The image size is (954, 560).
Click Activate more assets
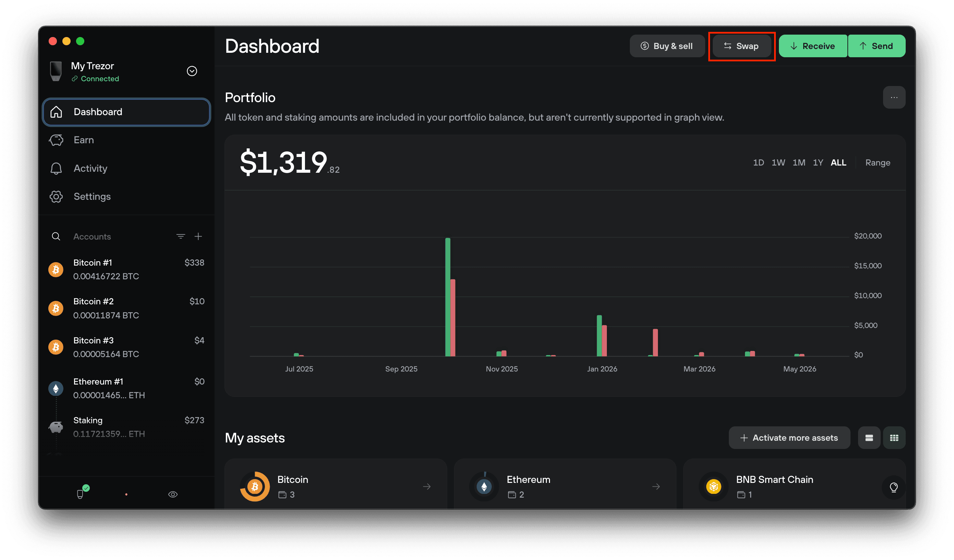[x=789, y=438]
